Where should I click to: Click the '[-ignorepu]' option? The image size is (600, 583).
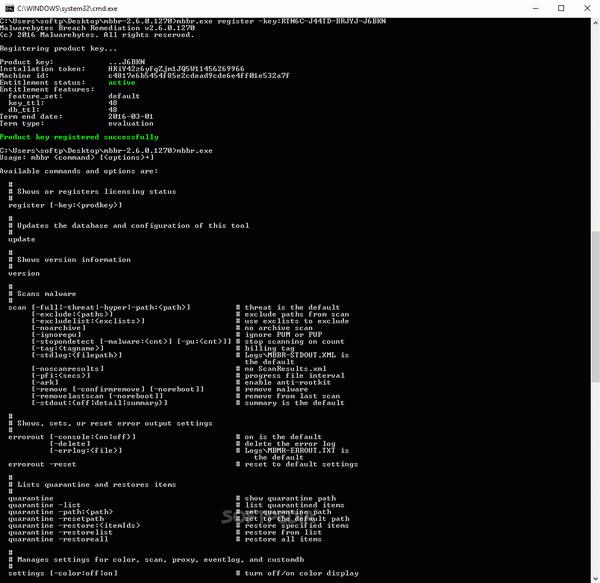pos(56,335)
